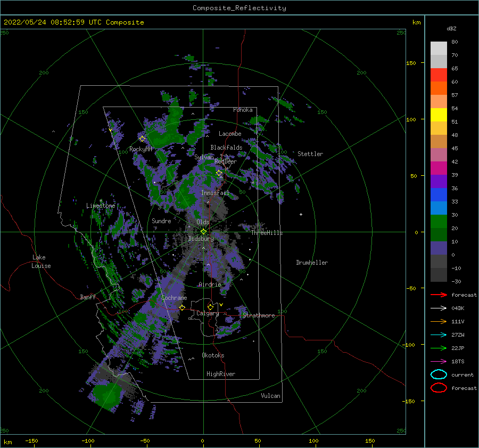The image size is (479, 448).
Task: Click the Vulcan label
Action: (271, 396)
